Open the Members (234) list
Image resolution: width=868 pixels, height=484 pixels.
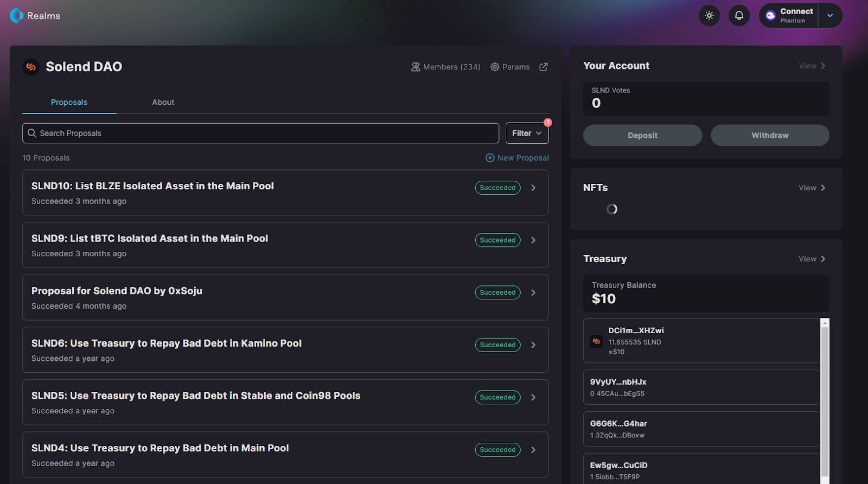point(446,67)
